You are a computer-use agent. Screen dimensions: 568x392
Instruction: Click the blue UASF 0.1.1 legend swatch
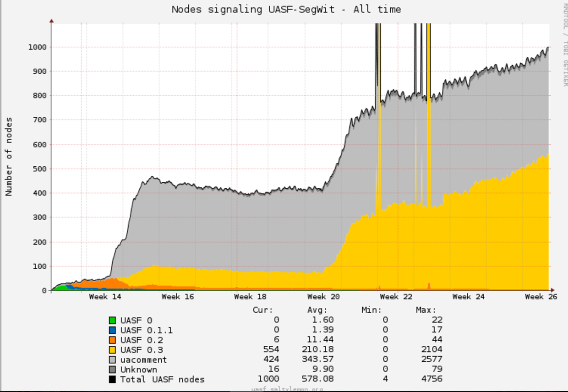[112, 330]
